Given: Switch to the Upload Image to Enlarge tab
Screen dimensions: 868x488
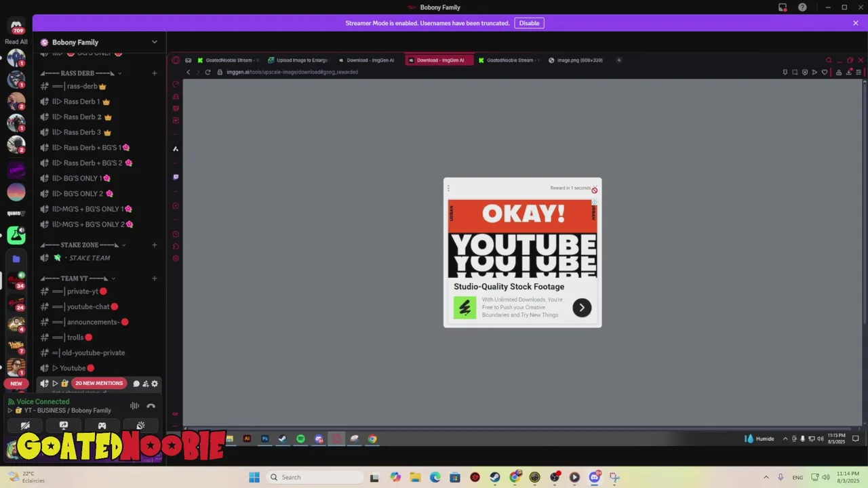Looking at the screenshot, I should click(298, 60).
